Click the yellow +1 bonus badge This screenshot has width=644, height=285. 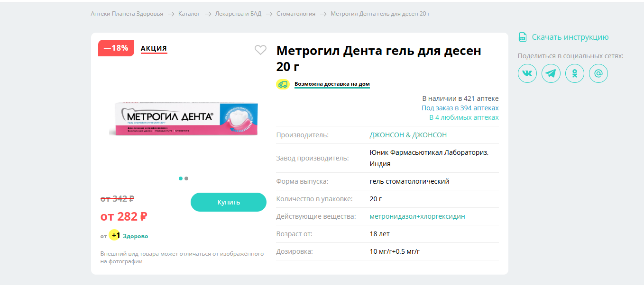click(114, 235)
